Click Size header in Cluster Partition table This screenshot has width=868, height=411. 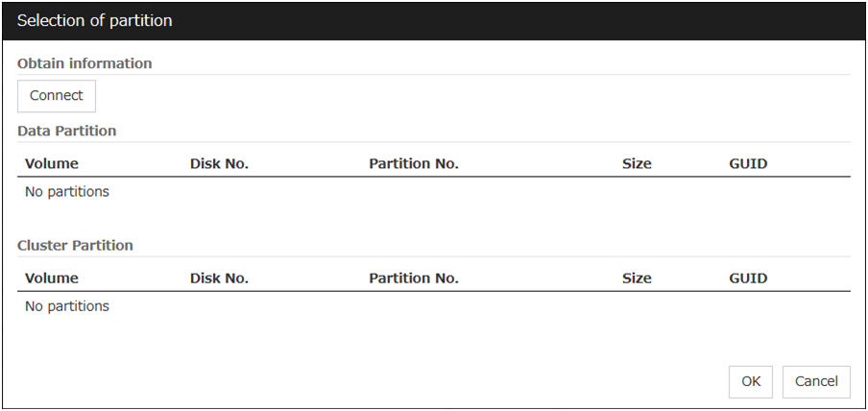pos(637,278)
